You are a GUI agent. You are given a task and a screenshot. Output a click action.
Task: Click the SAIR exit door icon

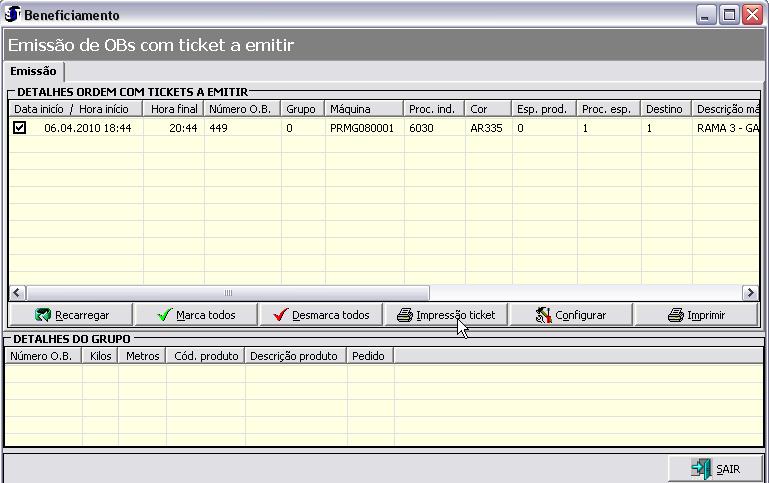point(700,469)
